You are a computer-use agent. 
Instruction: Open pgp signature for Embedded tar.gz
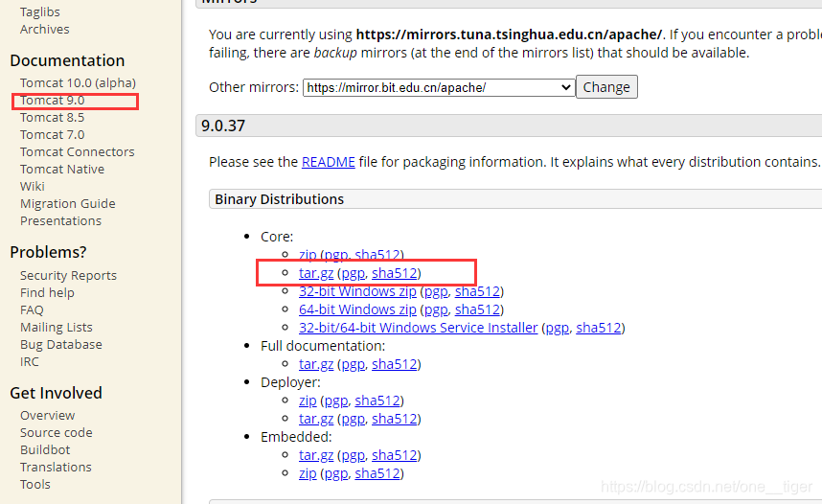(353, 455)
